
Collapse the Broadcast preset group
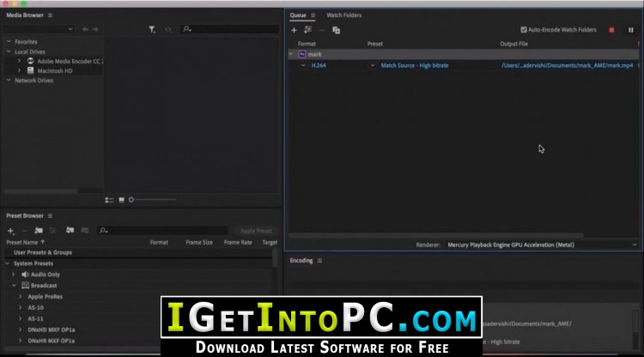(14, 285)
